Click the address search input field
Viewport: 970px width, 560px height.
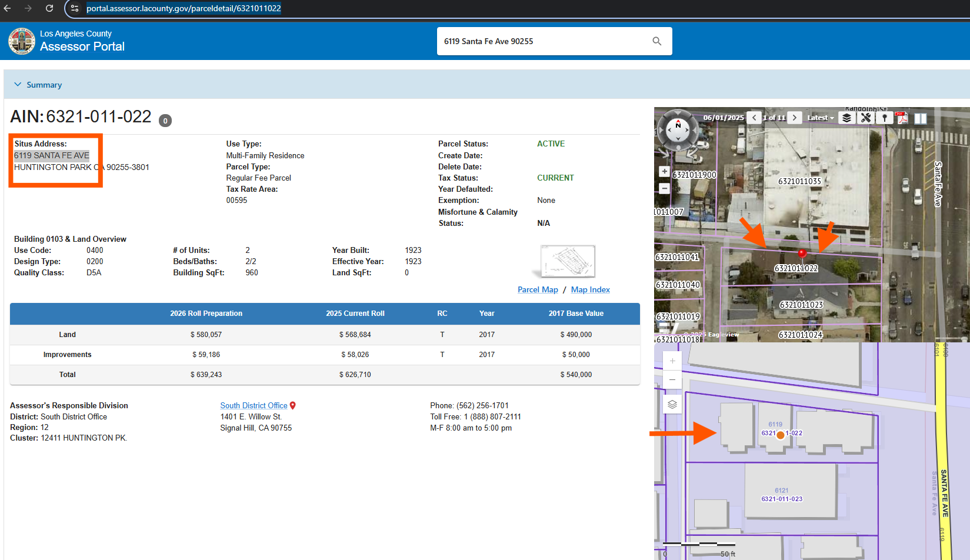pyautogui.click(x=541, y=41)
